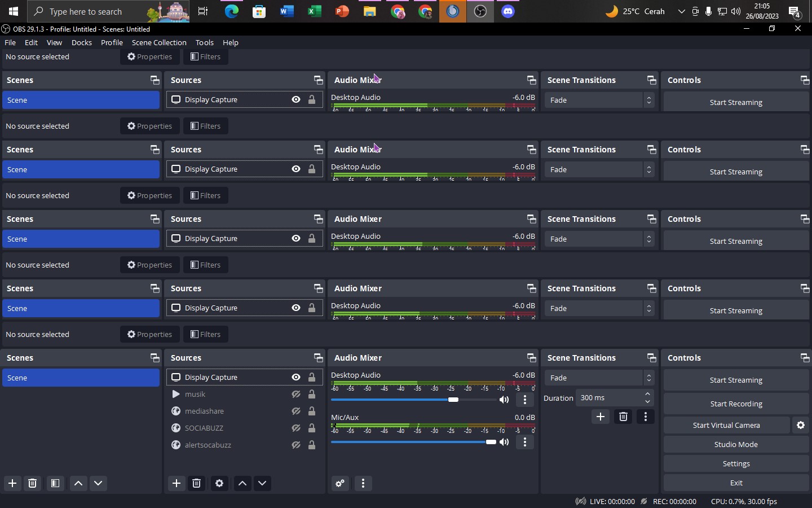Open scene filters icon in Scenes toolbar
Screen dimensions: 812x508
(55, 483)
